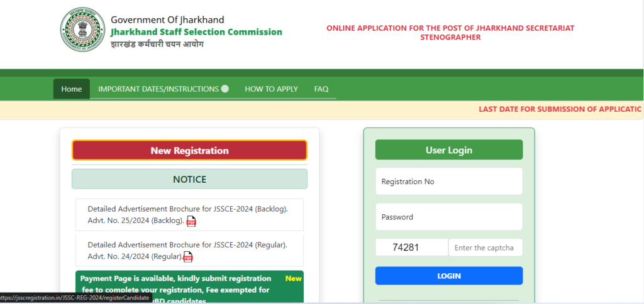Click the blue LOGIN button

(x=449, y=276)
